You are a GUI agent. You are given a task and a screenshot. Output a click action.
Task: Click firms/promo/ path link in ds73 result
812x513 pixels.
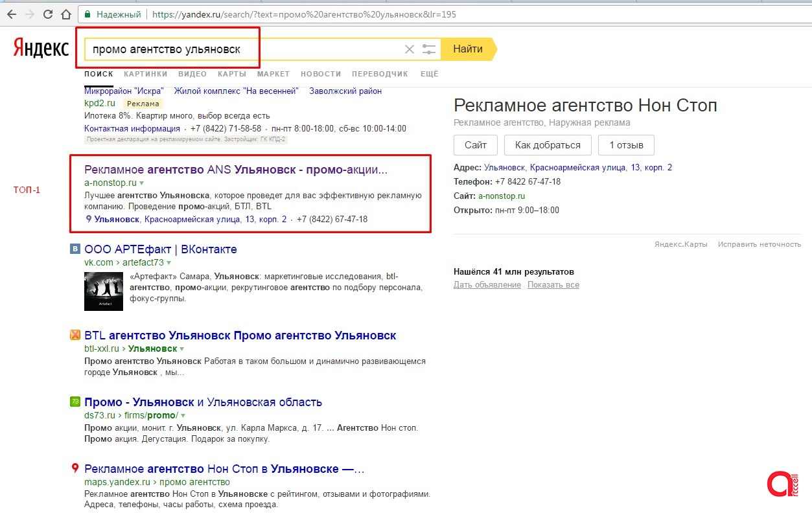pos(152,416)
